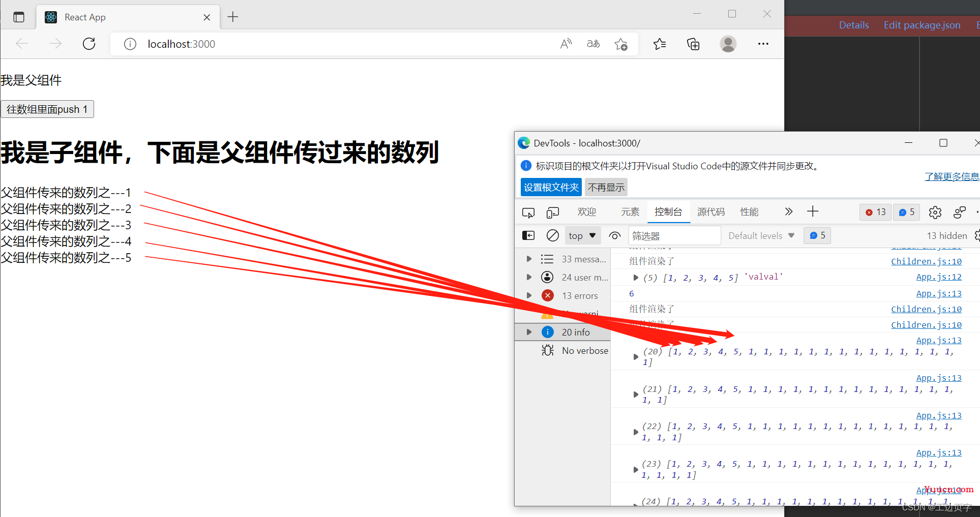Expand the 24 user messages group
This screenshot has height=517, width=980.
[x=529, y=277]
